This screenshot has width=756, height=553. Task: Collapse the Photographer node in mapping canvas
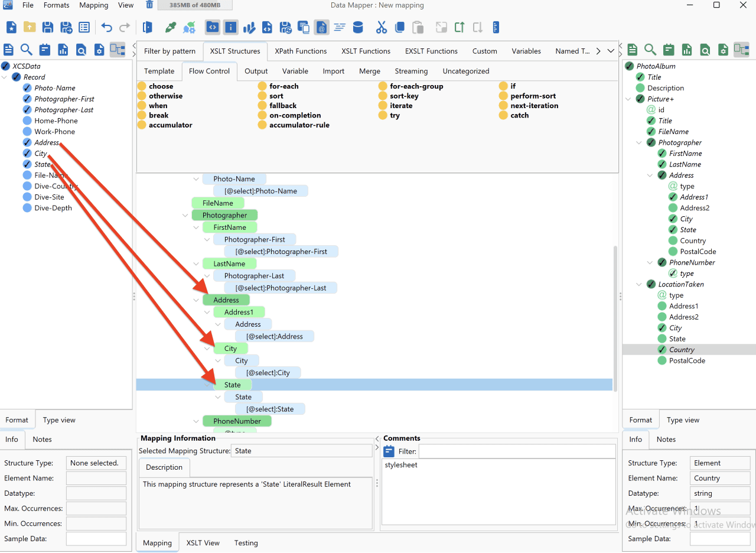point(185,216)
